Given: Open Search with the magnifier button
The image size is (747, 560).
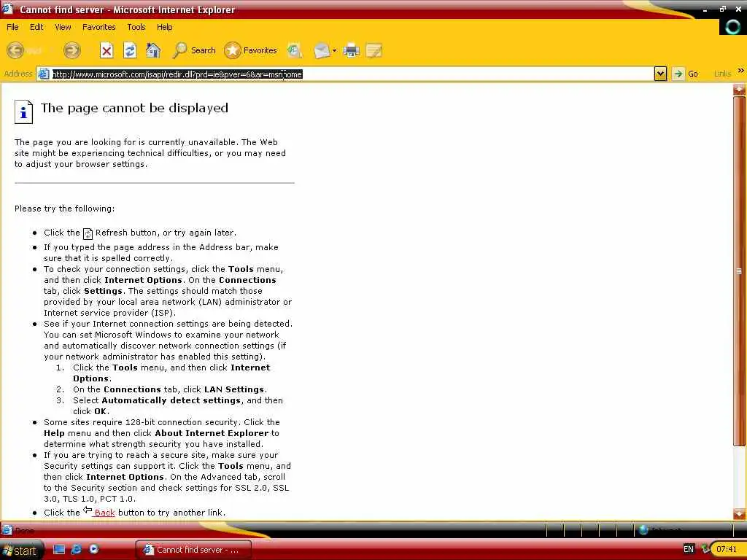Looking at the screenshot, I should 194,50.
